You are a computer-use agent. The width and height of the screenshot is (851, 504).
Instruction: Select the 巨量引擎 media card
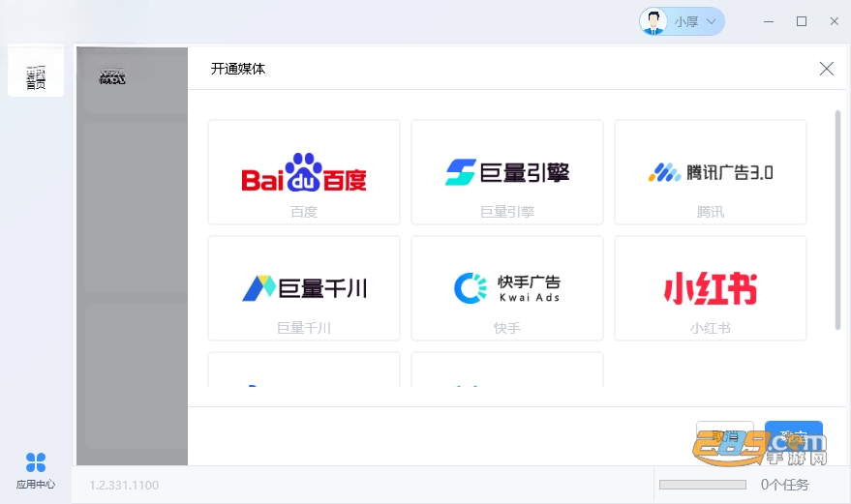507,172
